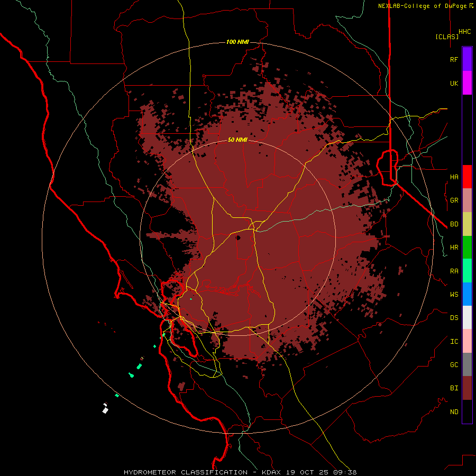Click the UK legend label

click(454, 83)
